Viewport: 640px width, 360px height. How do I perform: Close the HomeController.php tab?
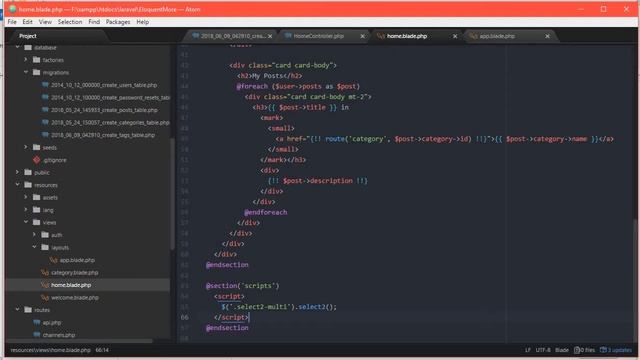click(362, 36)
